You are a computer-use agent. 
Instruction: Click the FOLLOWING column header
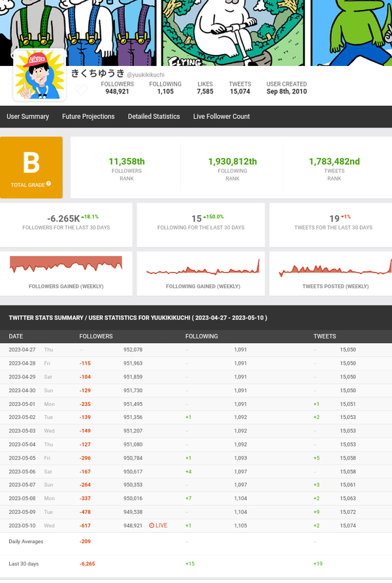(202, 336)
